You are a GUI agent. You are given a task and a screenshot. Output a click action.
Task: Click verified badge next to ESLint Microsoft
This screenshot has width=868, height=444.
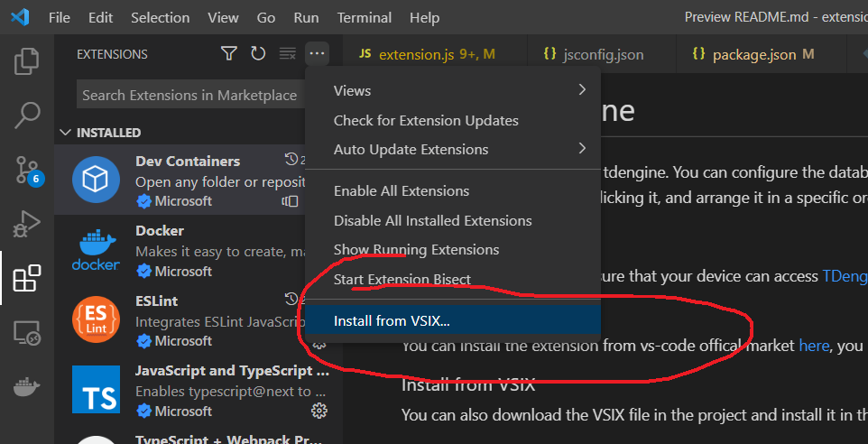tap(143, 341)
